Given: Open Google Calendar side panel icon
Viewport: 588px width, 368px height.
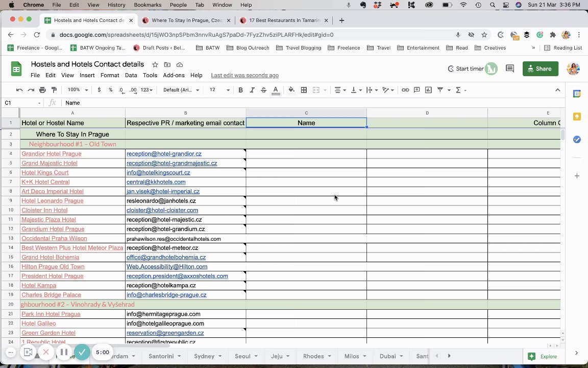Looking at the screenshot, I should point(577,94).
